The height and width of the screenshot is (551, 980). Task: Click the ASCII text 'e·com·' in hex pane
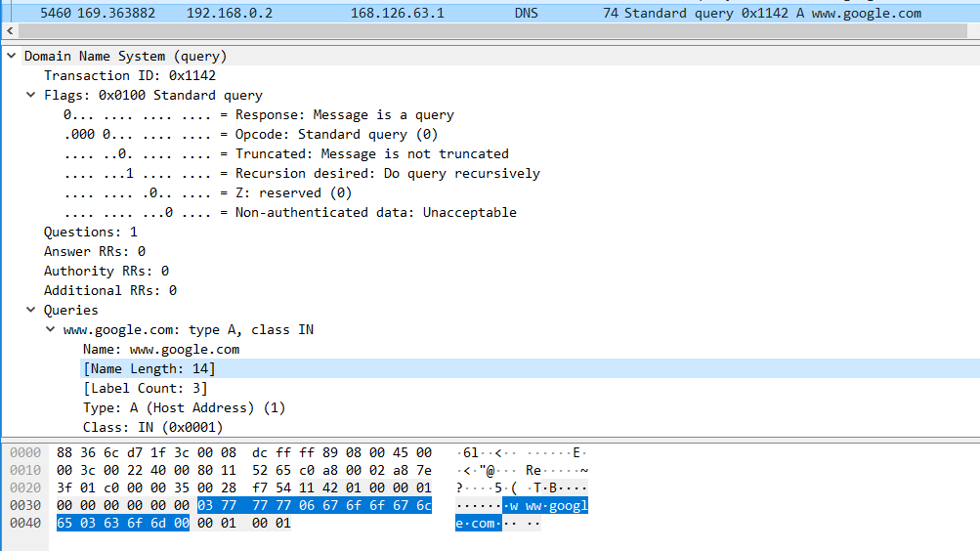[478, 523]
